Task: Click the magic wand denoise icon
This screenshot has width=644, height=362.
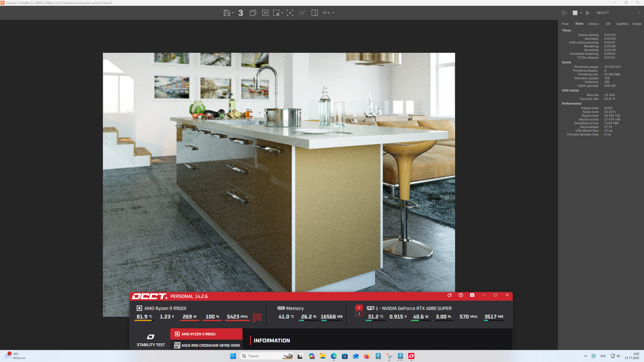Action: [x=302, y=13]
